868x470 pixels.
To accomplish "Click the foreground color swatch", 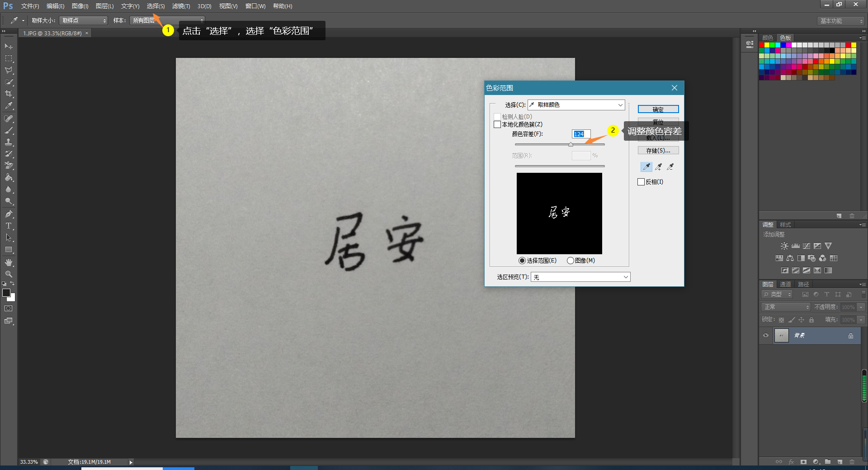I will [6, 293].
